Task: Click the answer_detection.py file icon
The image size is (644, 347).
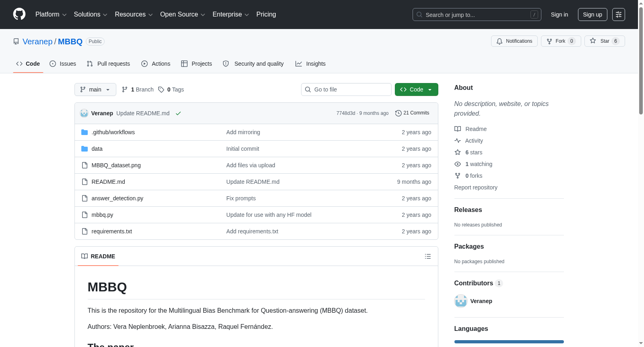Action: (85, 198)
